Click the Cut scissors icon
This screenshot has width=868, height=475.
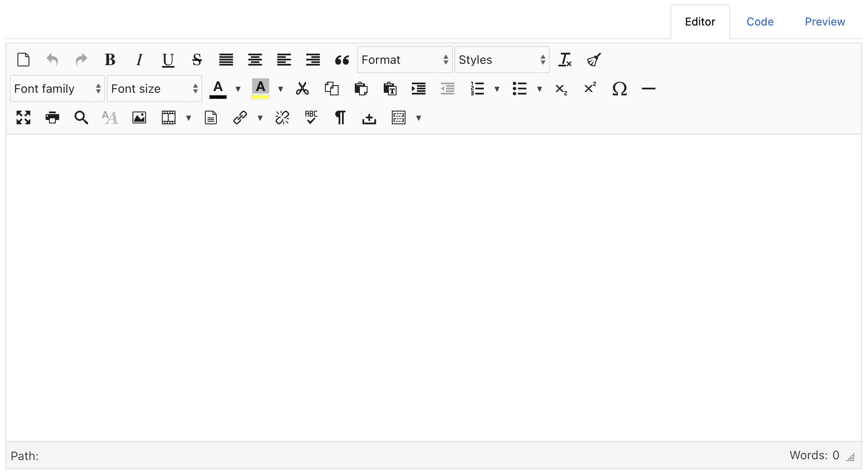tap(302, 89)
